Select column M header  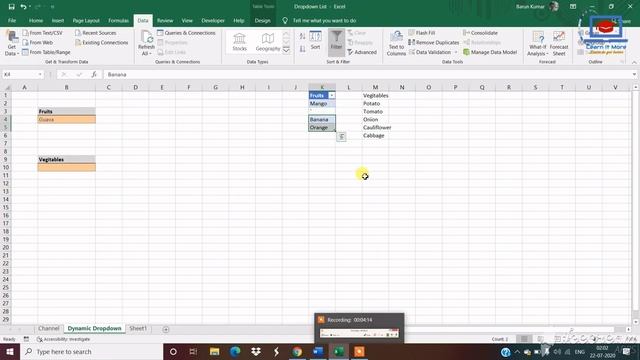tap(375, 87)
